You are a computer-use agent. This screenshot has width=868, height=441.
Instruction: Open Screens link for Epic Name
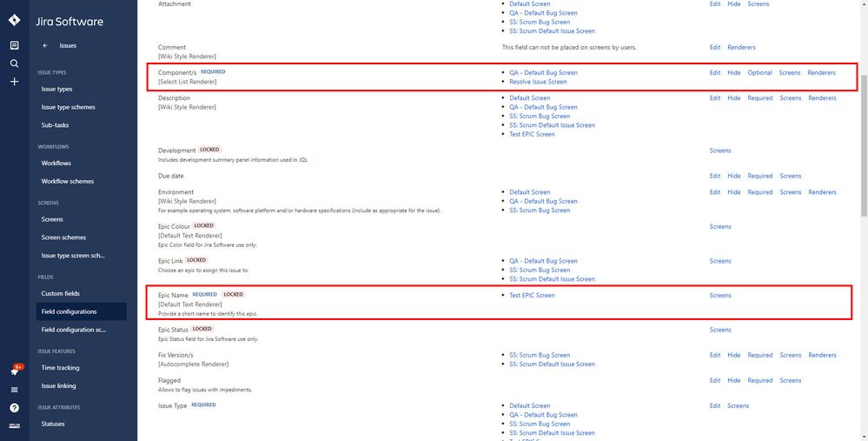[720, 295]
